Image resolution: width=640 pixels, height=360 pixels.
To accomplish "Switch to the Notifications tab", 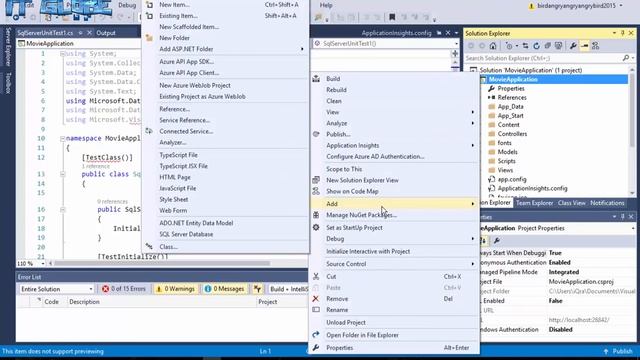I will (607, 203).
